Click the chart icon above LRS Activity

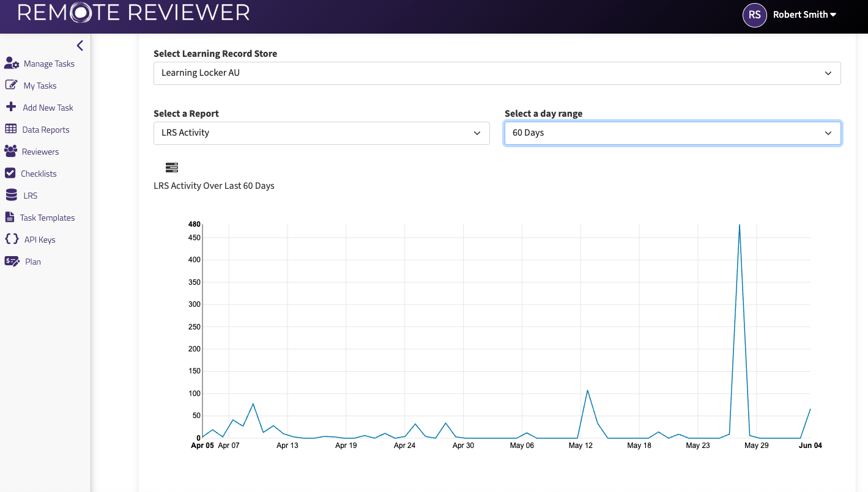(171, 167)
